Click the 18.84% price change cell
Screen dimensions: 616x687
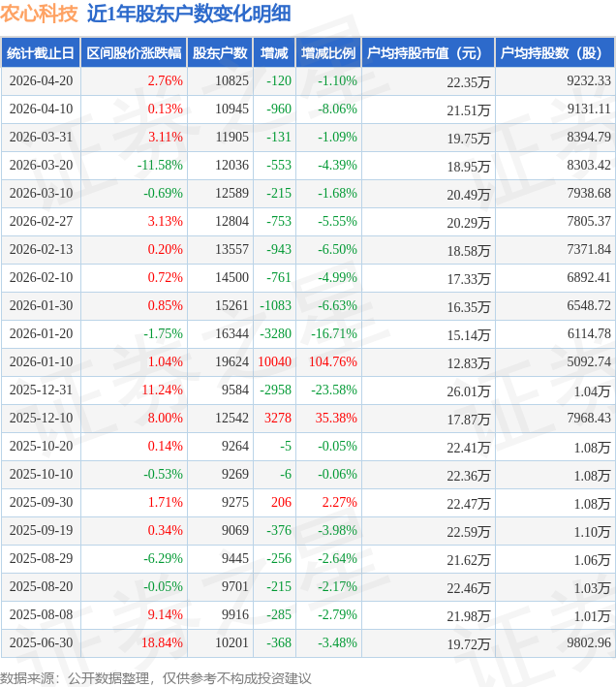click(162, 642)
